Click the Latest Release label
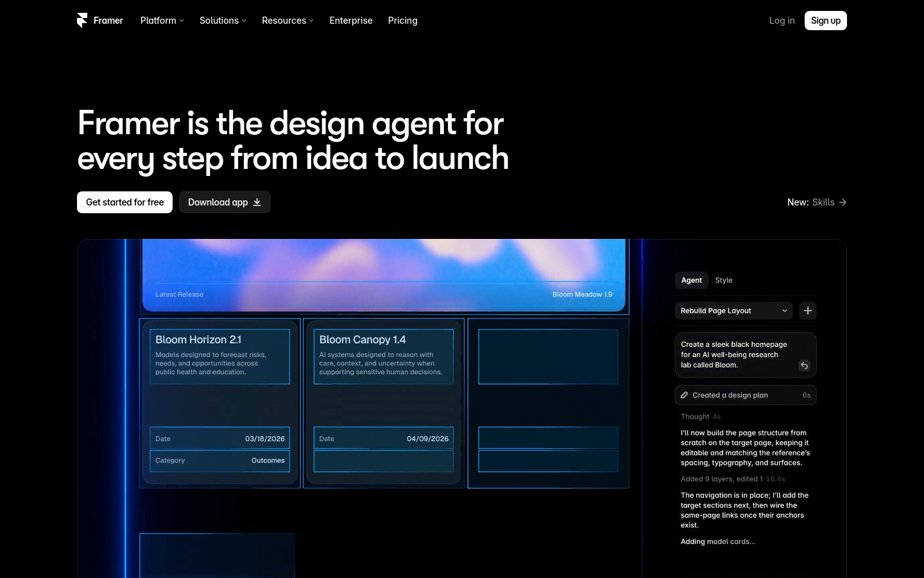 point(179,294)
